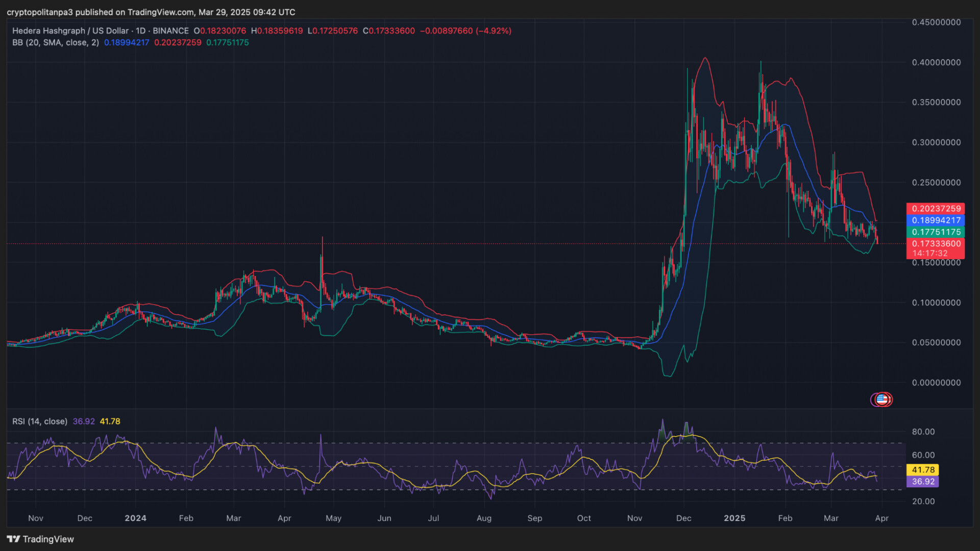Click the published-by header text at top
The width and height of the screenshot is (980, 551).
point(151,12)
